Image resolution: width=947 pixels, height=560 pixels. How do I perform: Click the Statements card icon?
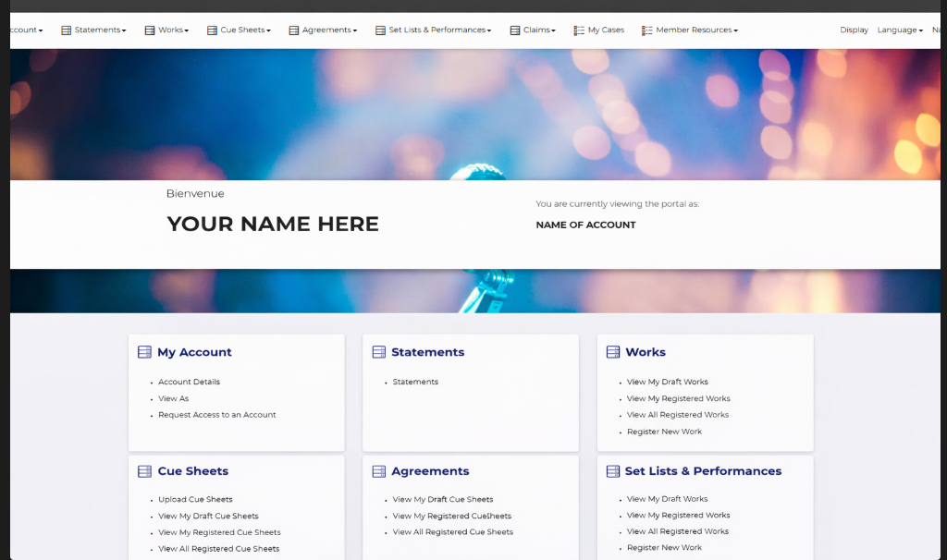pyautogui.click(x=378, y=352)
